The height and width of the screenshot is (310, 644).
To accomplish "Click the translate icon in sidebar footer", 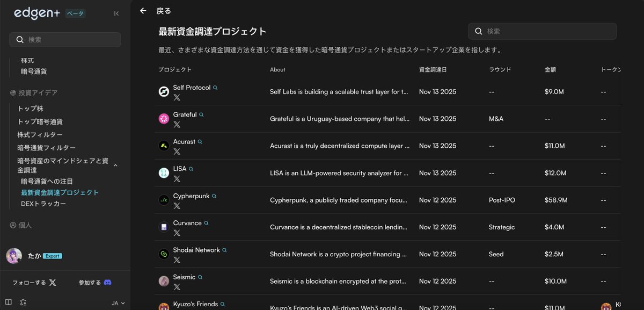I will pyautogui.click(x=23, y=302).
